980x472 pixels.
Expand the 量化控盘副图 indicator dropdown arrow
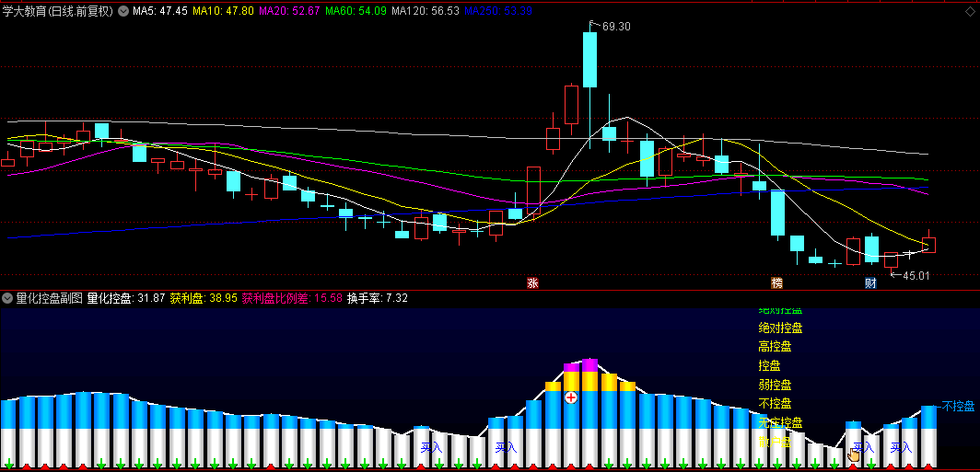8,298
